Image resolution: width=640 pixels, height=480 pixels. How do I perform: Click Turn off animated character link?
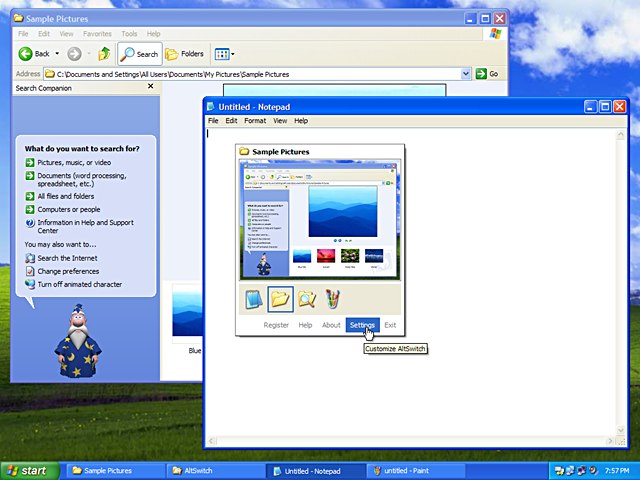(x=80, y=284)
